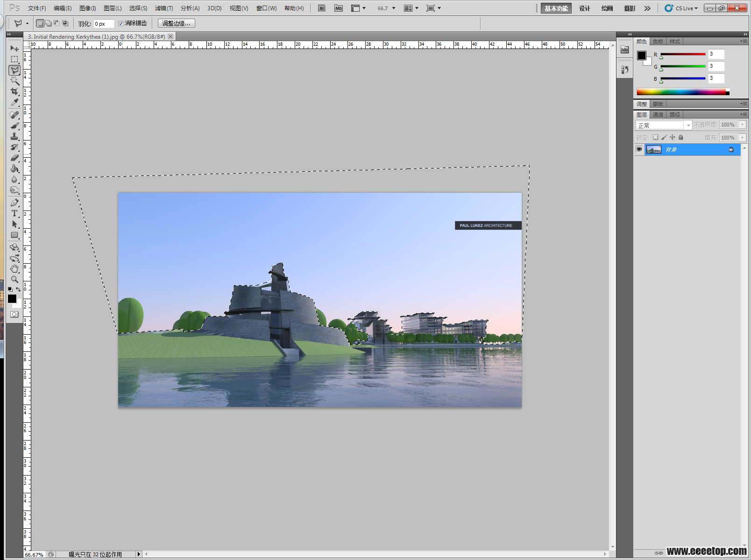
Task: Switch to 基本功能 workspace
Action: click(x=556, y=8)
